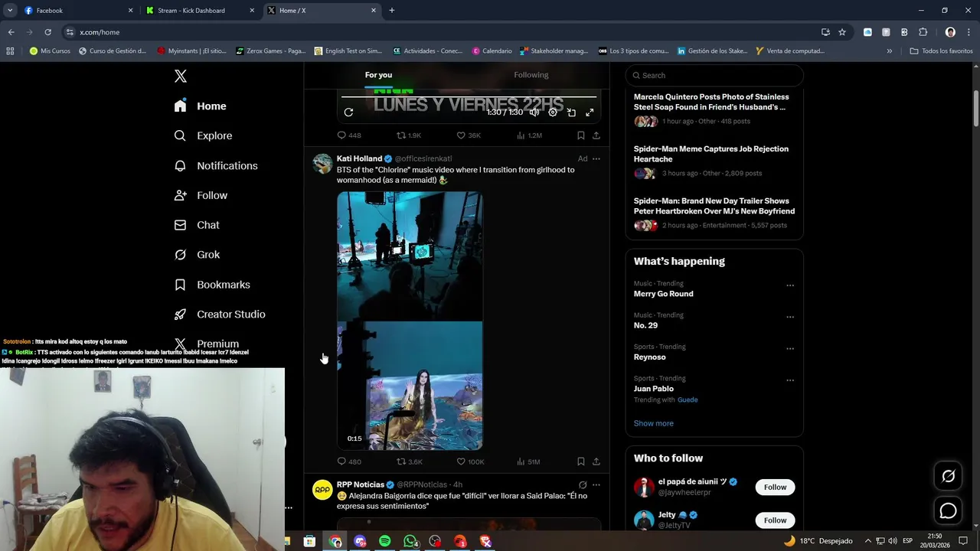The width and height of the screenshot is (980, 551).
Task: Open Spotify from the taskbar
Action: coord(385,541)
